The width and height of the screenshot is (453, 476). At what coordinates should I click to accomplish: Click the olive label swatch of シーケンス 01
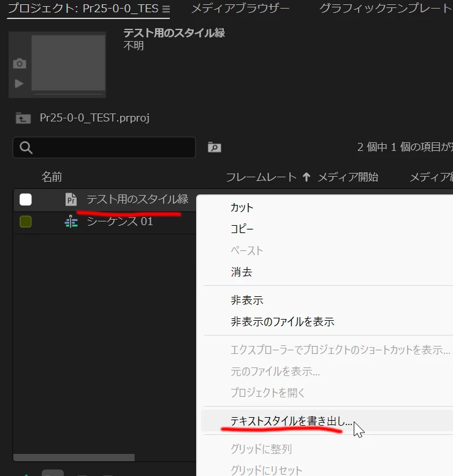(26, 221)
